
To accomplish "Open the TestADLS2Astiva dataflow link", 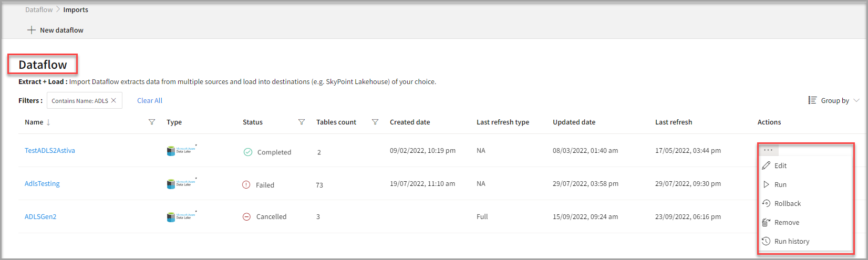I will tap(50, 150).
